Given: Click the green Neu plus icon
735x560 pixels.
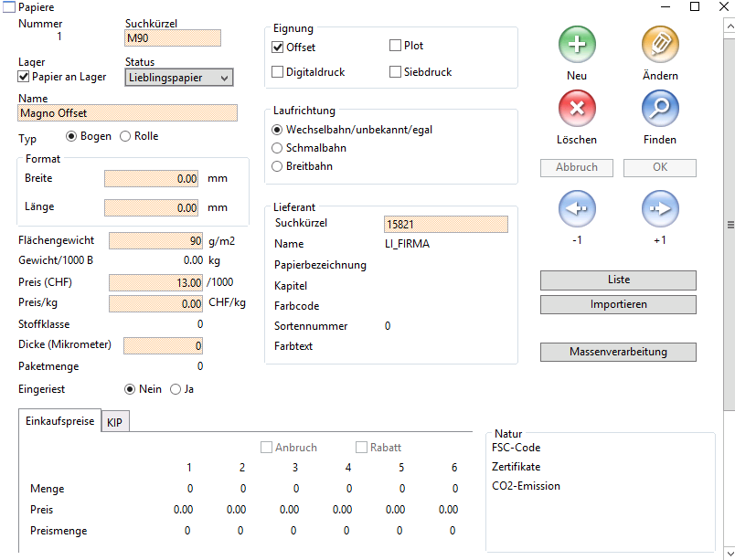Looking at the screenshot, I should click(577, 45).
